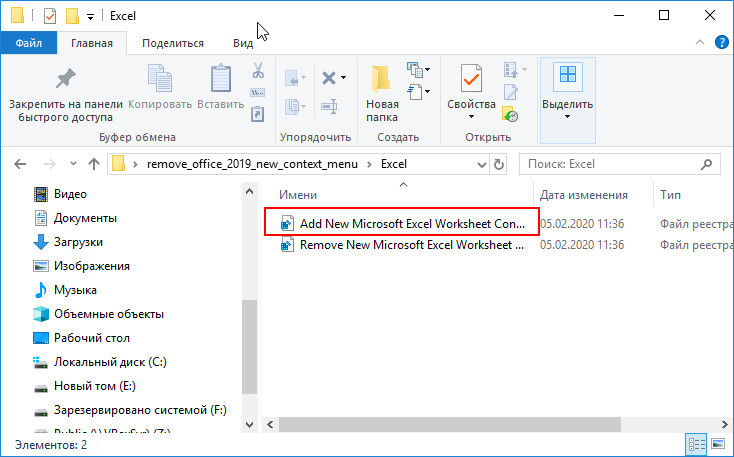
Task: Switch to details view icon
Action: (x=697, y=444)
